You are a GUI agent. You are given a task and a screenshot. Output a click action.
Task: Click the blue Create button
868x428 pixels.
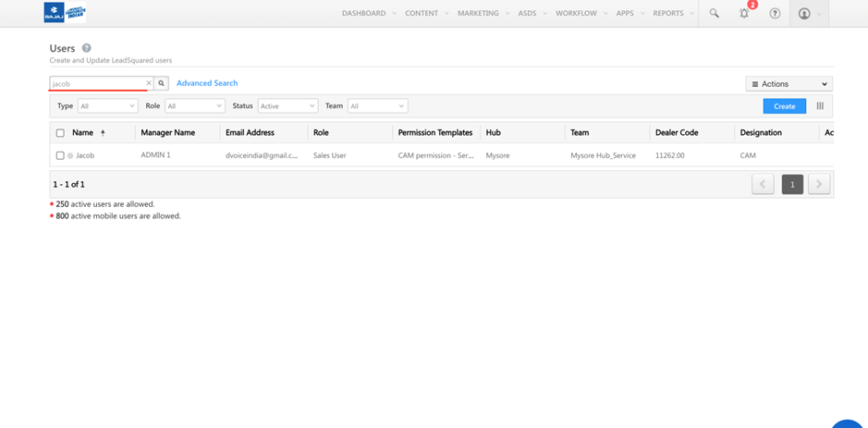[784, 106]
